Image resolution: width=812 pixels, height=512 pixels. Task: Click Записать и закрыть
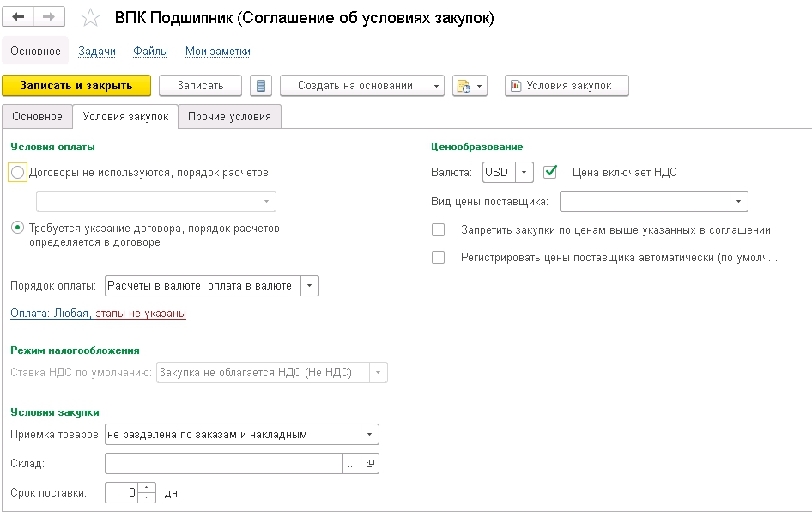point(76,86)
